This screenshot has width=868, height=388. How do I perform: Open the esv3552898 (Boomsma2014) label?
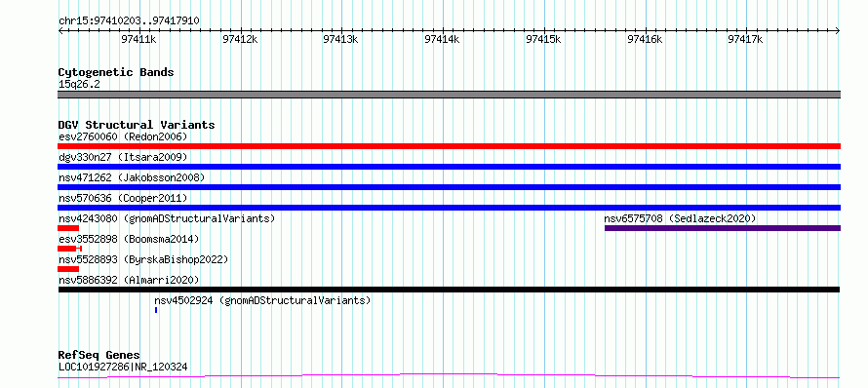[129, 239]
